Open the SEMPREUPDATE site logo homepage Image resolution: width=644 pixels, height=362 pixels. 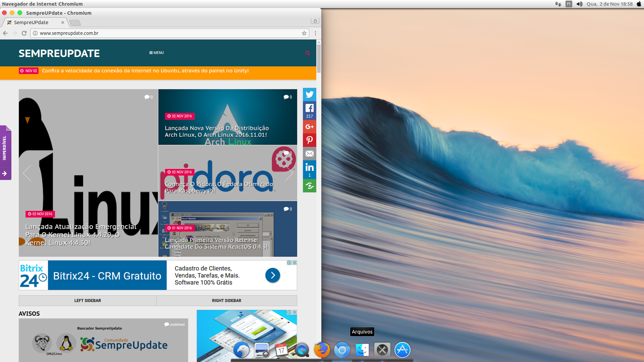[x=59, y=53]
